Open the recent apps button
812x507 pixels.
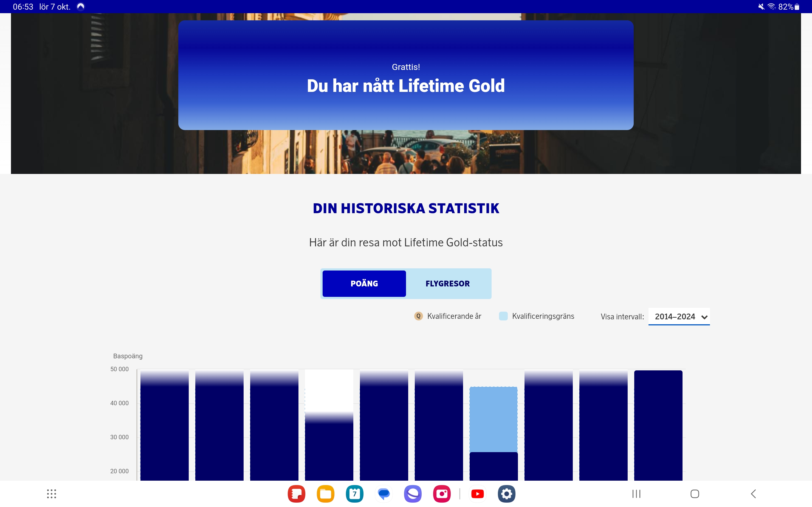[x=636, y=494]
